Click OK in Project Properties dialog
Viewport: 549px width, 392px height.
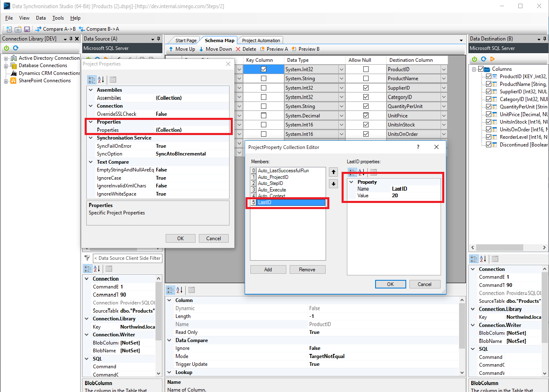(180, 239)
